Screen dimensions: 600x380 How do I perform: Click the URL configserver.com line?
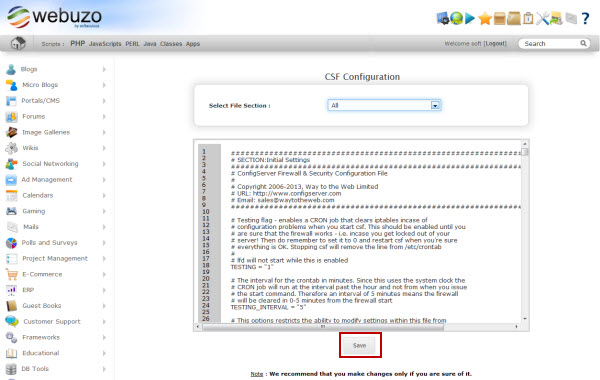286,194
